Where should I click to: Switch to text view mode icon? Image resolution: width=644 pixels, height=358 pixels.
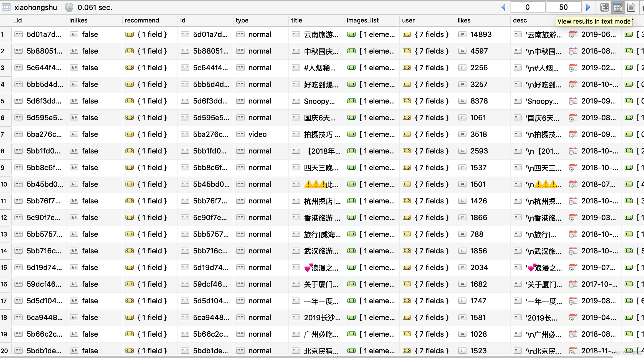pyautogui.click(x=631, y=7)
